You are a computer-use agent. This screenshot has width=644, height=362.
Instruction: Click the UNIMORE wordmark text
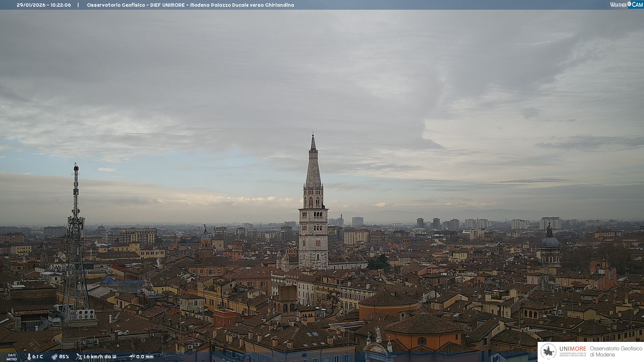click(x=573, y=349)
